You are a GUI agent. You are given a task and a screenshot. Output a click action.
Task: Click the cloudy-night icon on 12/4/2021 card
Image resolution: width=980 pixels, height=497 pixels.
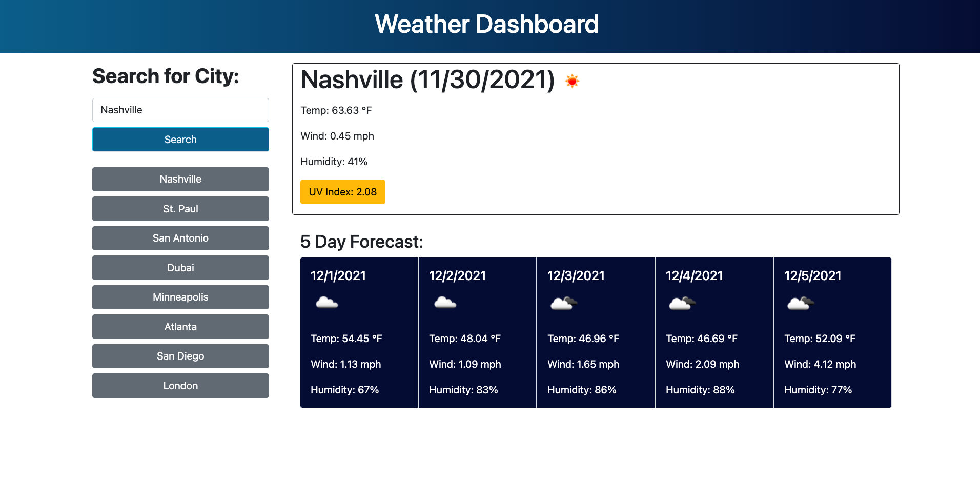point(681,303)
